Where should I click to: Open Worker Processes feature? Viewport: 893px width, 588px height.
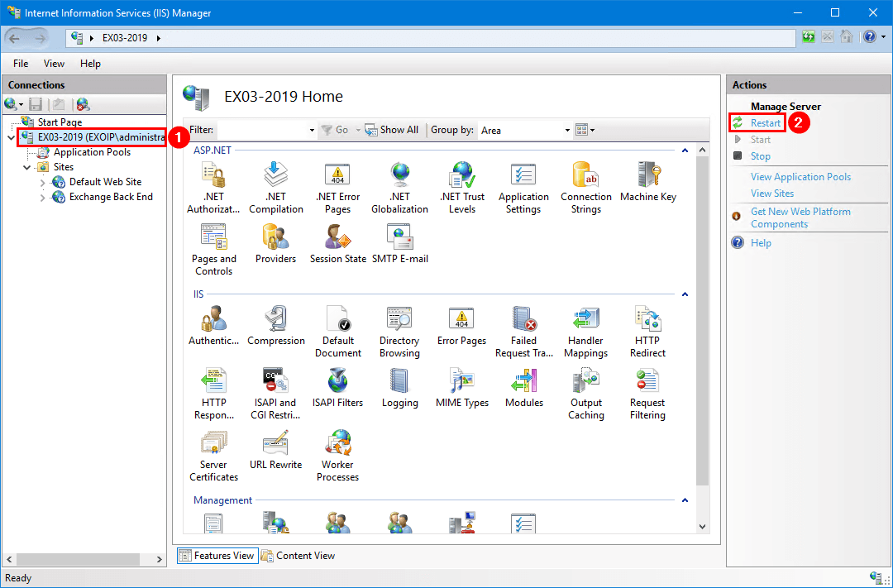(337, 455)
